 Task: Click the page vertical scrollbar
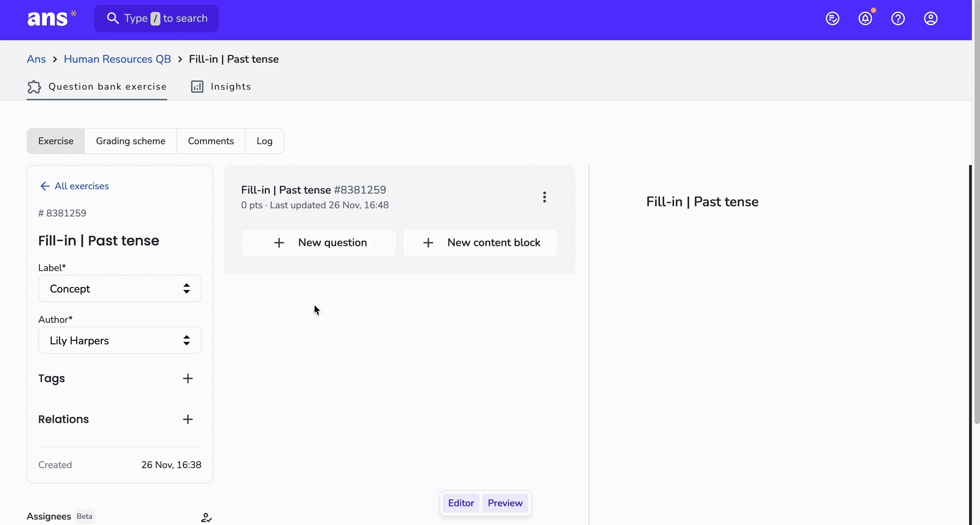(977, 213)
